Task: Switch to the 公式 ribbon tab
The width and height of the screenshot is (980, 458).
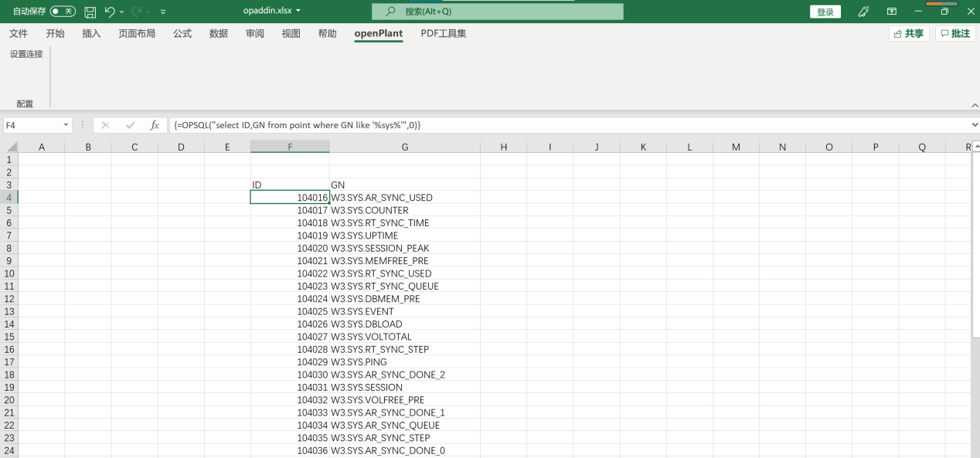Action: coord(182,34)
